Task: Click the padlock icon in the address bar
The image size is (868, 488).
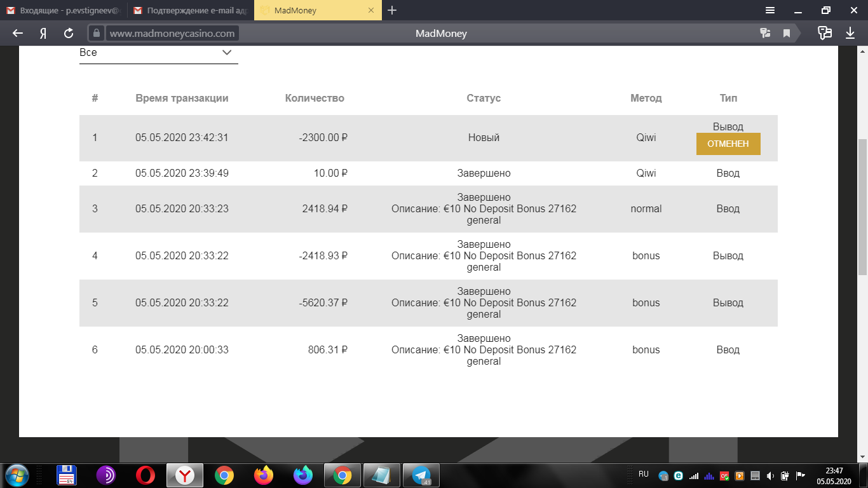Action: tap(97, 33)
